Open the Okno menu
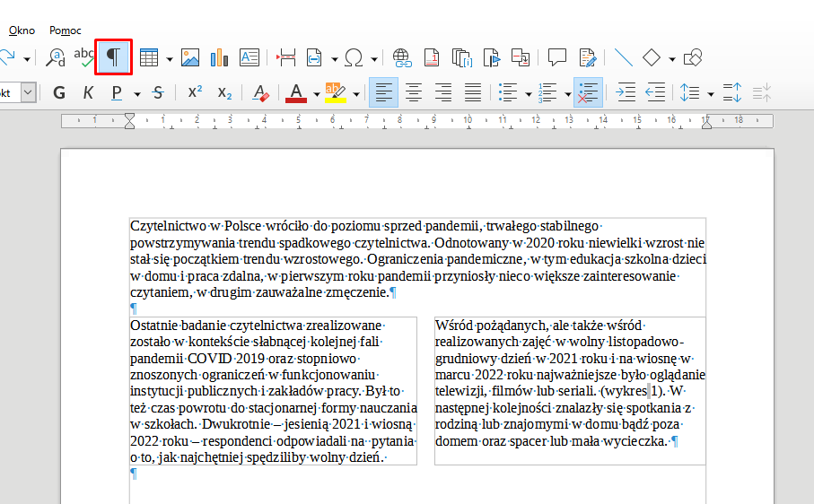The image size is (814, 504). coord(22,30)
